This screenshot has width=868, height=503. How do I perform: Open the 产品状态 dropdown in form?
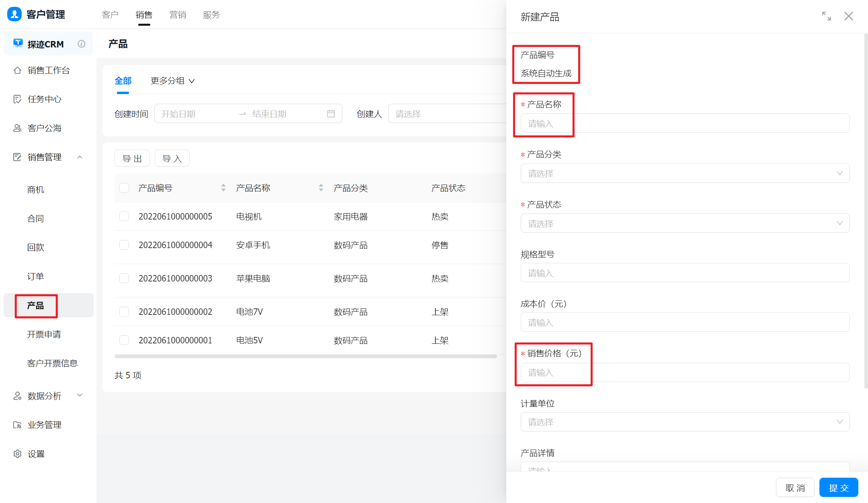coord(685,223)
